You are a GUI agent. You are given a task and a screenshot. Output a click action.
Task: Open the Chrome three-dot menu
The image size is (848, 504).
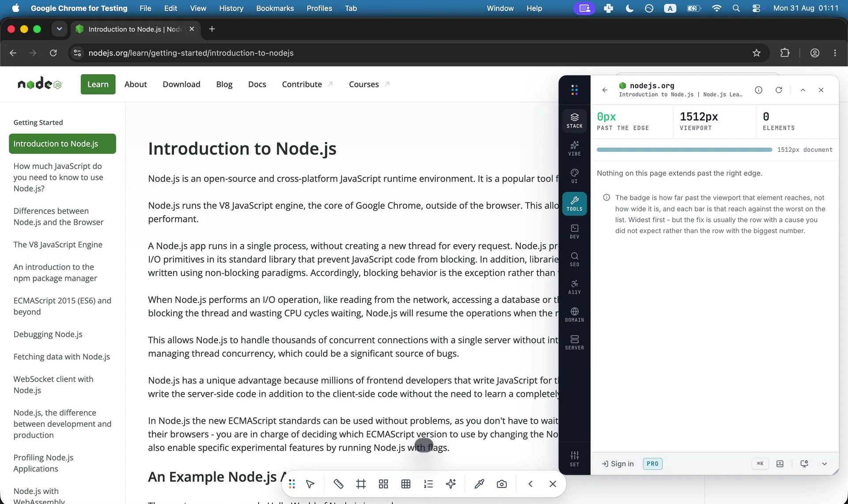(x=835, y=53)
